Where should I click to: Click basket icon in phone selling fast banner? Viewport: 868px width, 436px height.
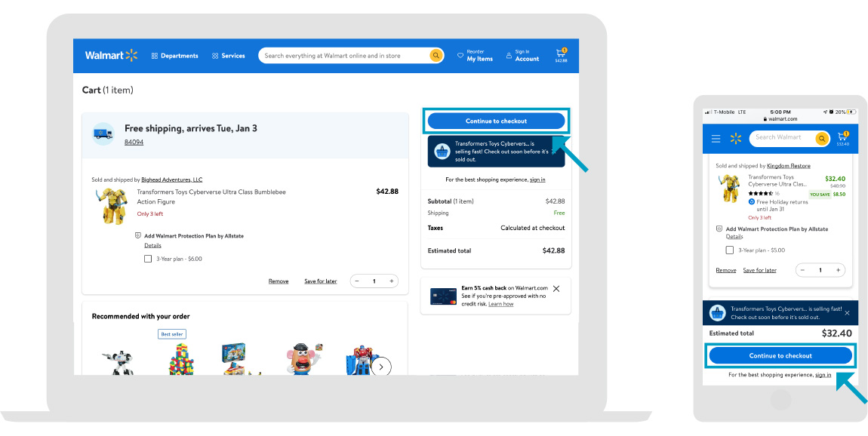[718, 312]
